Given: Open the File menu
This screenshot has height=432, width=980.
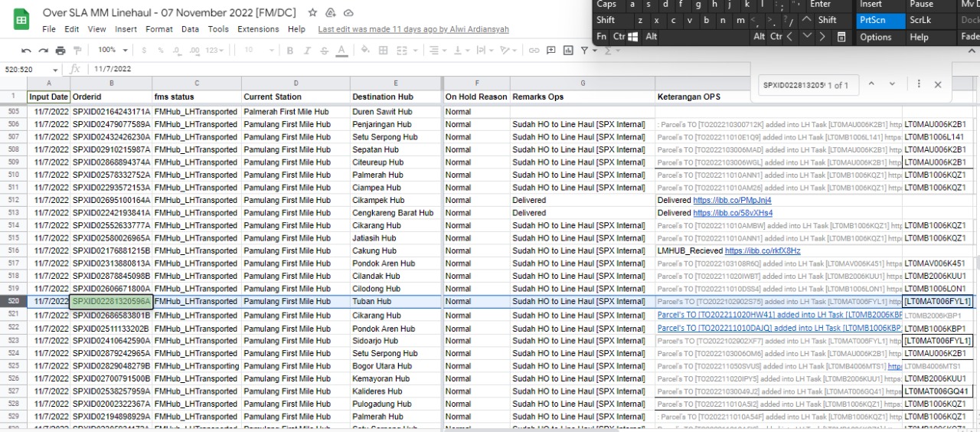Looking at the screenshot, I should click(x=49, y=29).
